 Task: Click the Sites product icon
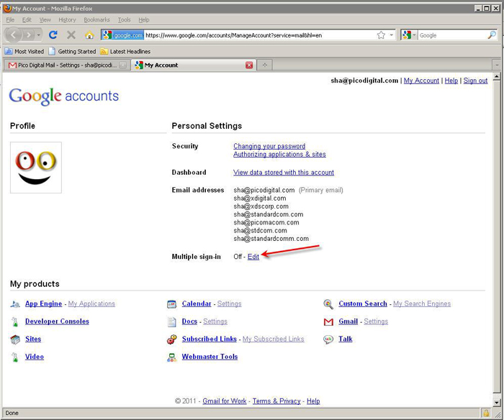click(x=15, y=339)
